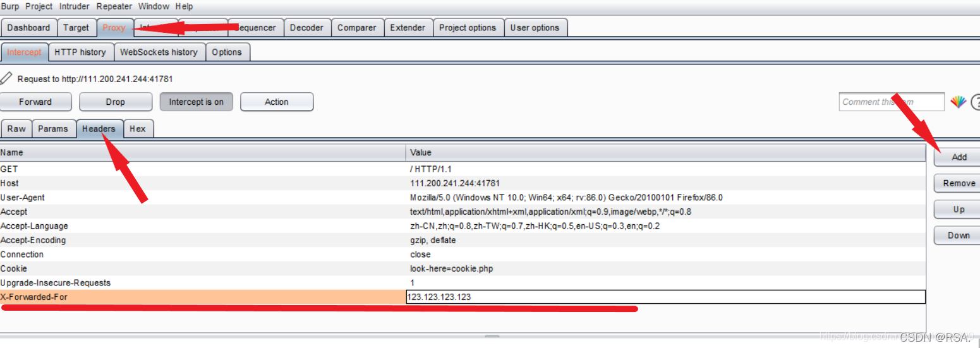Click the Comment this item field
The width and height of the screenshot is (980, 348).
pos(892,102)
